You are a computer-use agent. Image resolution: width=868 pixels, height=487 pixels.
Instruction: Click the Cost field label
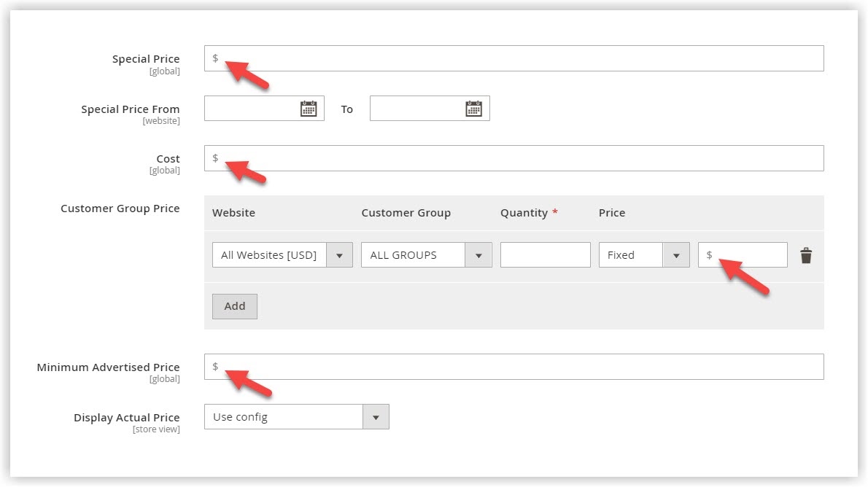click(x=168, y=159)
